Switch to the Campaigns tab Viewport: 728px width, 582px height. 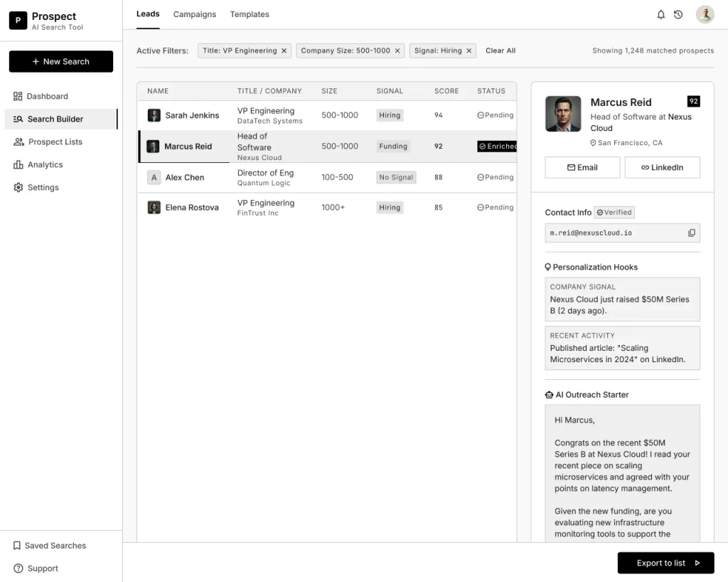coord(195,14)
